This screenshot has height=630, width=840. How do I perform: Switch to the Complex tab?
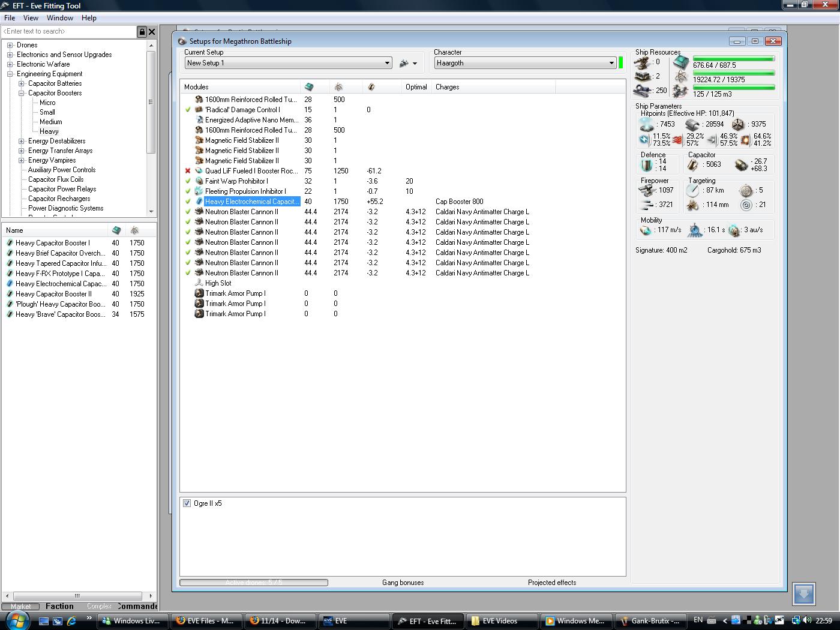(99, 606)
